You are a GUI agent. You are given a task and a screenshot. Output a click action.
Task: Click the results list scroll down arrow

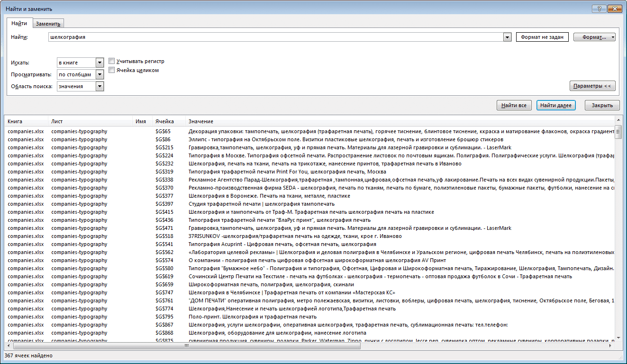(618, 338)
